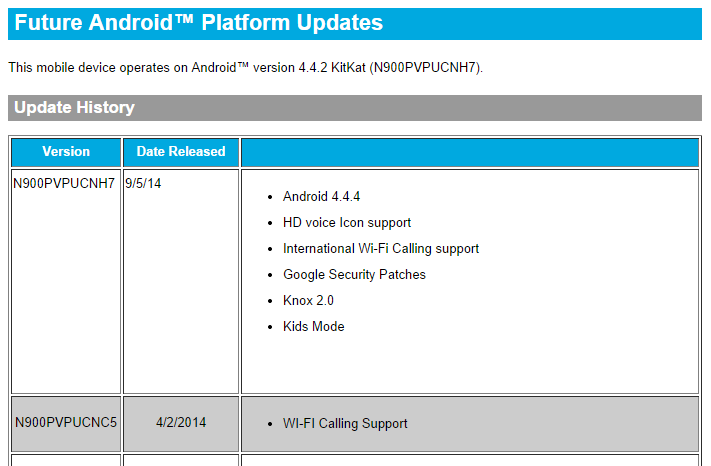Click the Android 4.4.4 list item
The width and height of the screenshot is (711, 466).
(321, 197)
